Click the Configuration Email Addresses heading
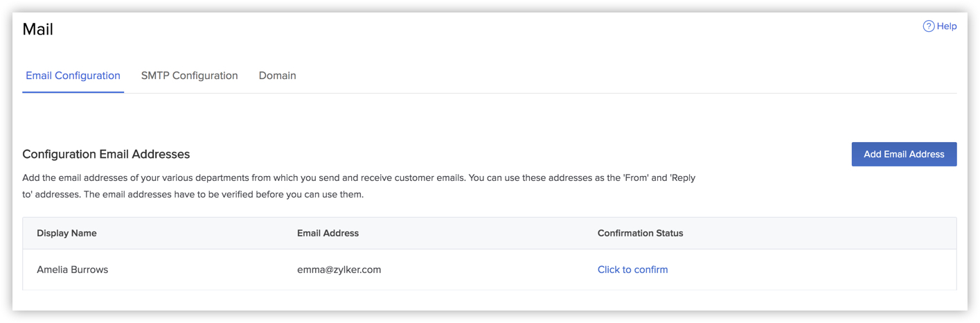The image size is (980, 323). (106, 155)
